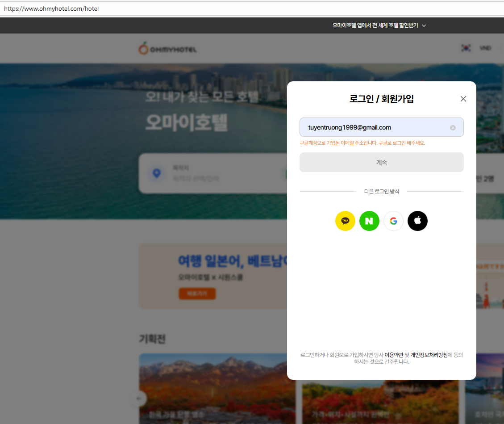
Task: Select the black Apple login icon
Action: (417, 221)
